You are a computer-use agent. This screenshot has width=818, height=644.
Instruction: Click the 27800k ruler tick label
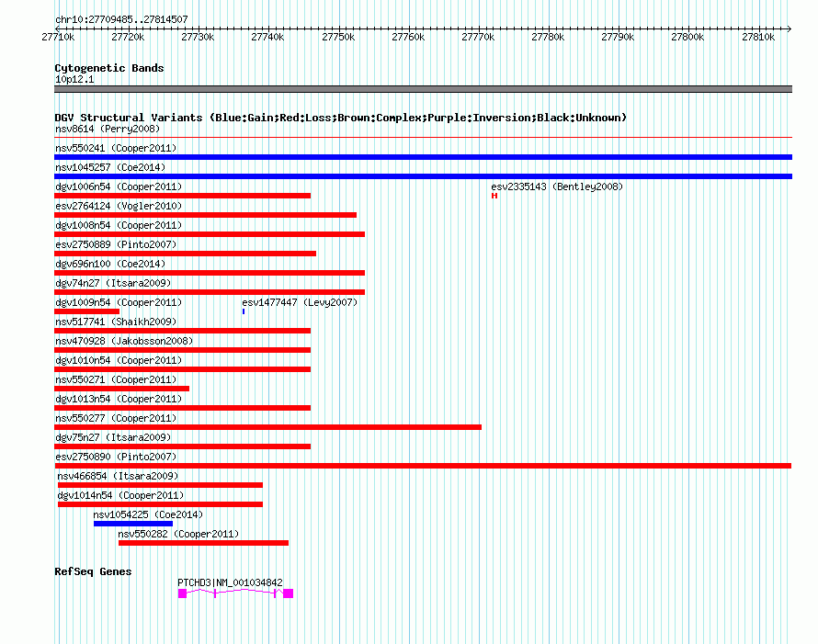[687, 37]
